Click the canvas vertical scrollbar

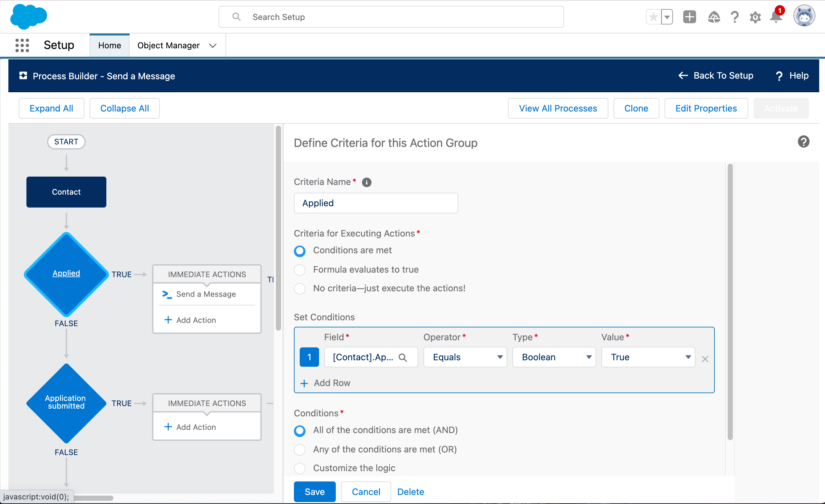278,228
